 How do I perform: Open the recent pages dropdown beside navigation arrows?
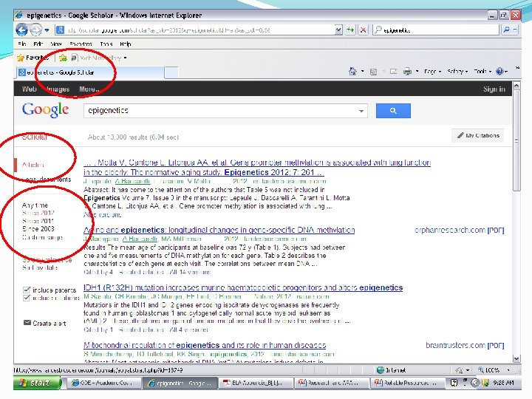pos(47,30)
